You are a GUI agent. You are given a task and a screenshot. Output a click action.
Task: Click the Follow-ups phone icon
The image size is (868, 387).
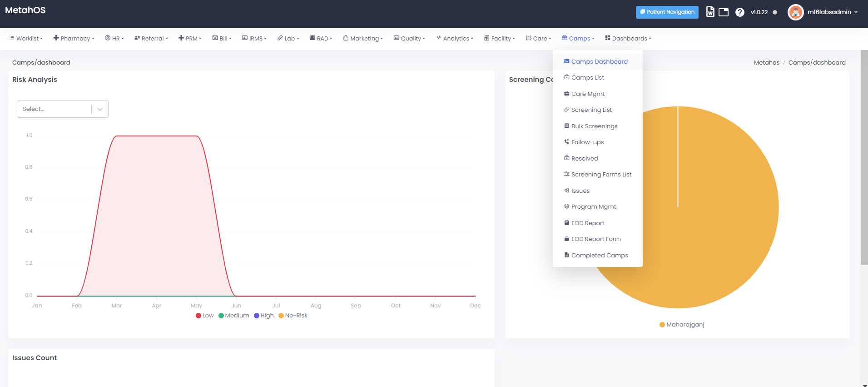click(566, 142)
